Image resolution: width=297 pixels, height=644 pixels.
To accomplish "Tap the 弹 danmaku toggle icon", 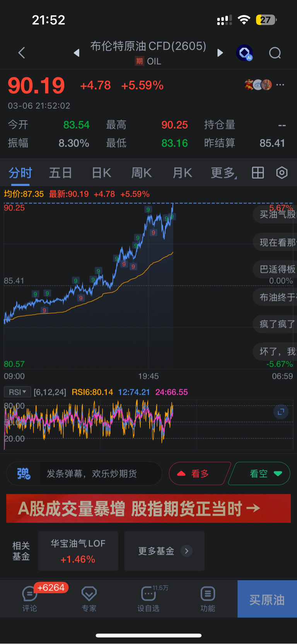I will point(24,474).
